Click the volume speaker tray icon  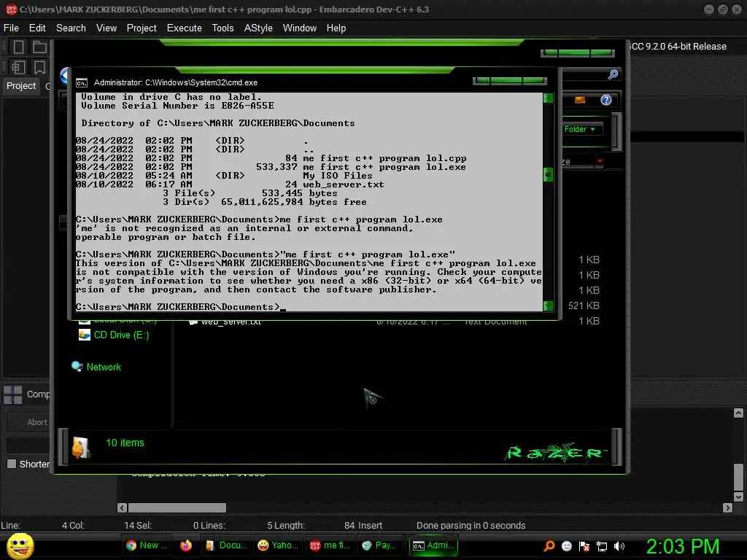coord(619,546)
